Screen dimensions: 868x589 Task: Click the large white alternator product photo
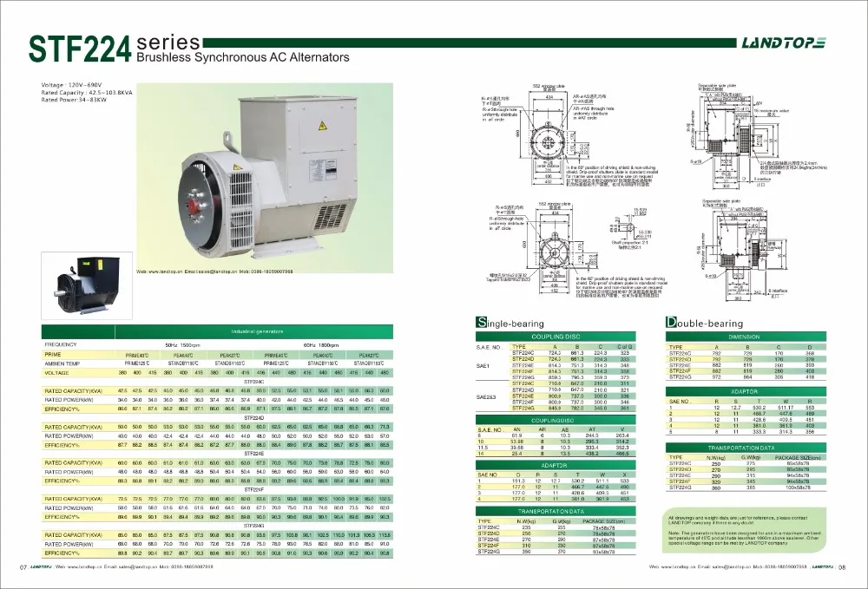point(265,178)
